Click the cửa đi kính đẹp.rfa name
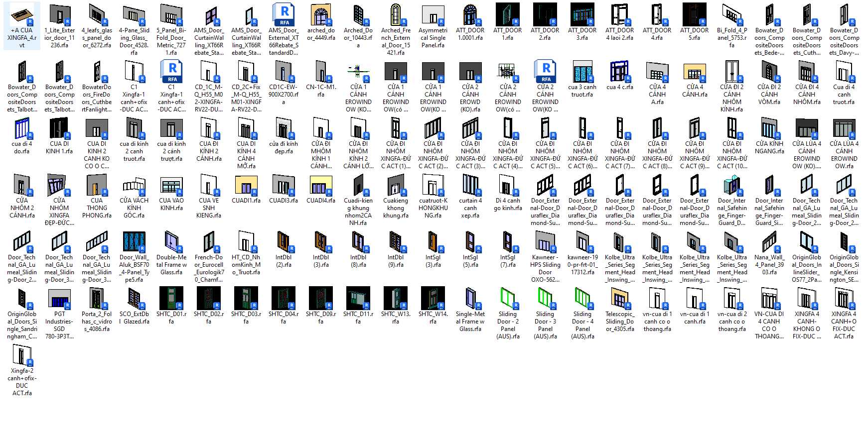Viewport: 868px width, 437px height. [x=284, y=147]
